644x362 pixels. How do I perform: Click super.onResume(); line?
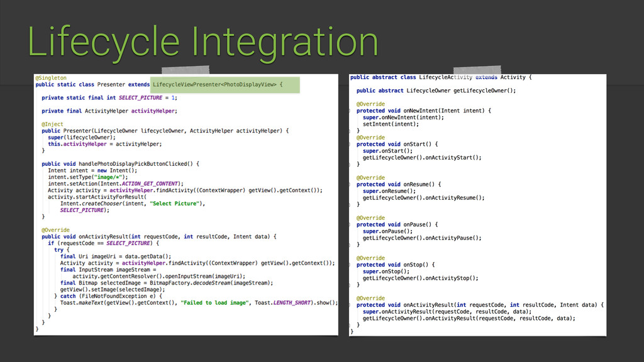pos(389,191)
